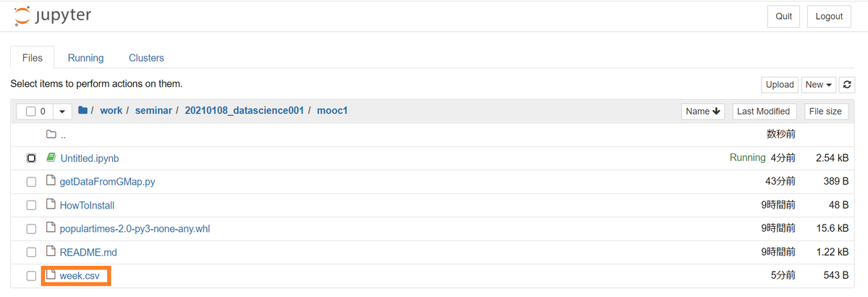Image resolution: width=868 pixels, height=297 pixels.
Task: Toggle the select-all checkbox in header
Action: point(30,112)
